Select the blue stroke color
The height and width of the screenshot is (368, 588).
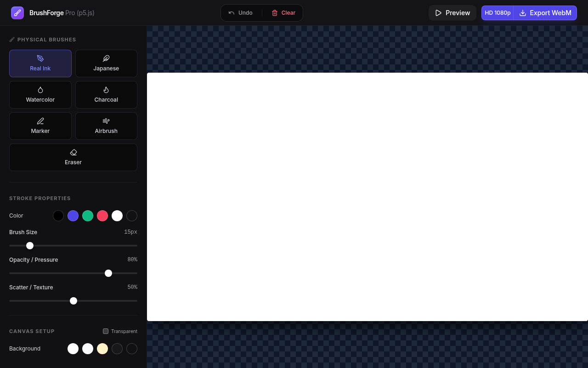tap(73, 216)
